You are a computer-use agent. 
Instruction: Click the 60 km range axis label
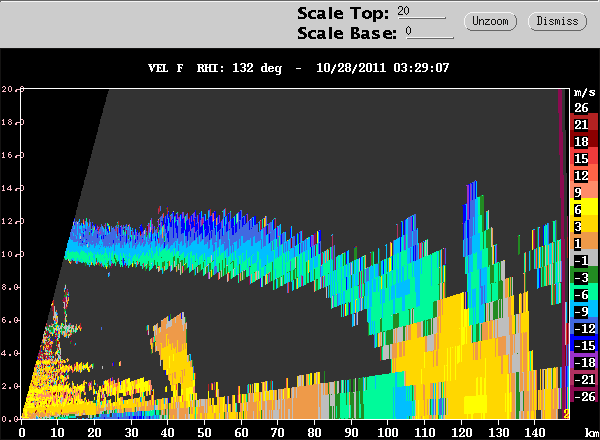241,433
